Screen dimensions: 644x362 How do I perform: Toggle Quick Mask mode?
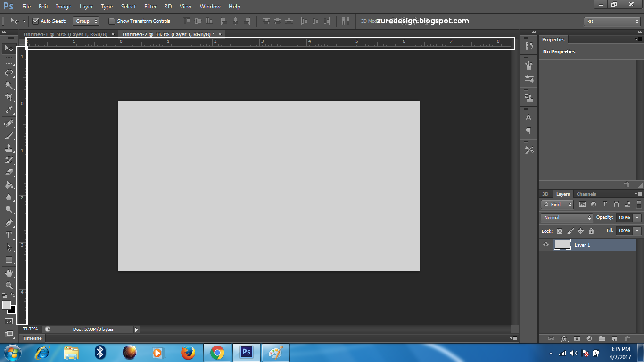pos(8,321)
